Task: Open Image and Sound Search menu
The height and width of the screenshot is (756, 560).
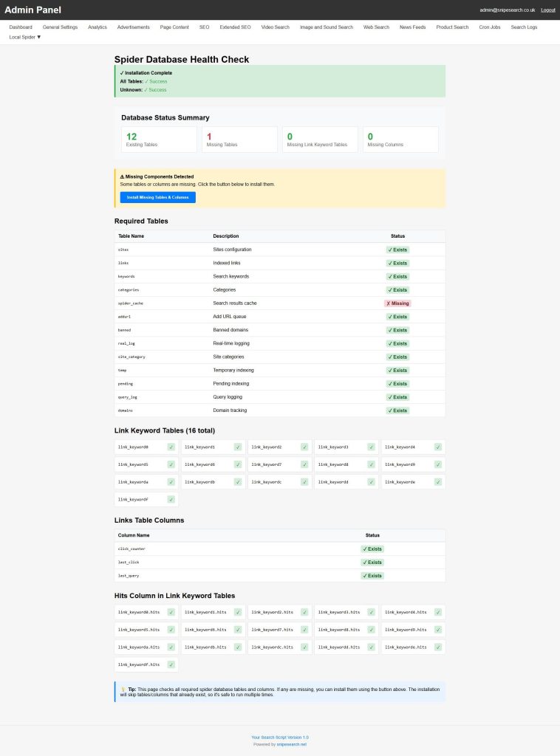Action: coord(326,27)
